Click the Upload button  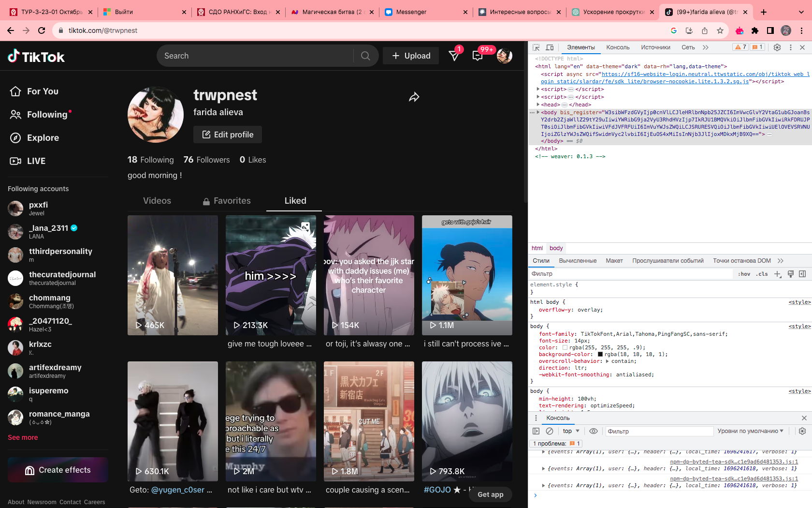[411, 56]
